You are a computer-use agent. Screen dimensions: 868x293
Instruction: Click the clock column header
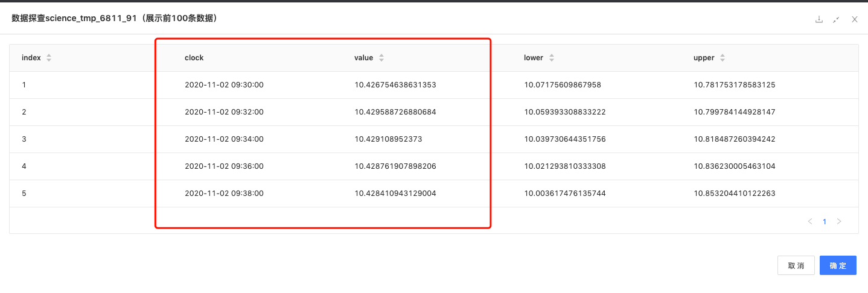(194, 58)
